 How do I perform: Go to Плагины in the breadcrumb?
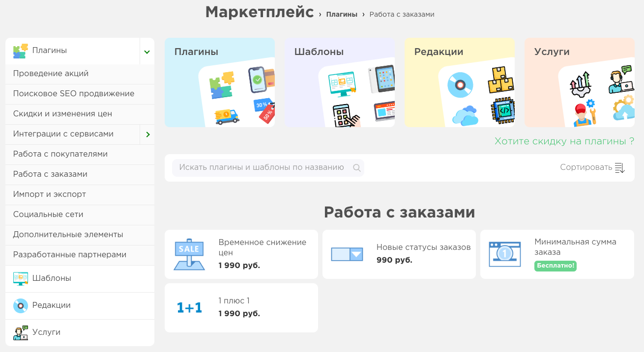point(341,14)
